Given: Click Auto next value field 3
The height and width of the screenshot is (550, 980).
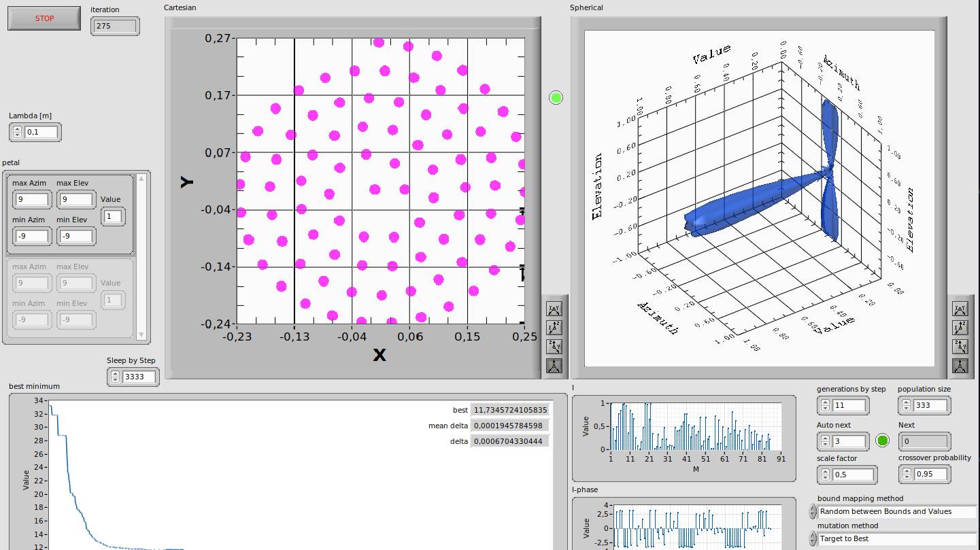Looking at the screenshot, I should tap(849, 441).
